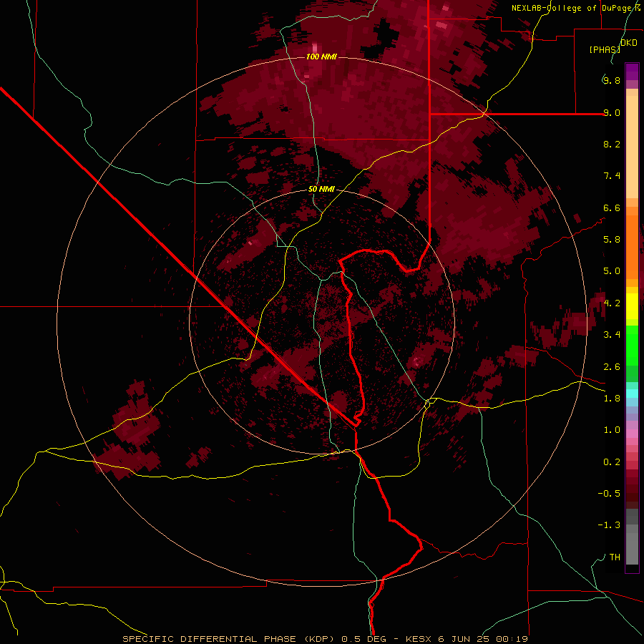Click the [PHAS] legend header label
The height and width of the screenshot is (644, 644).
point(605,49)
